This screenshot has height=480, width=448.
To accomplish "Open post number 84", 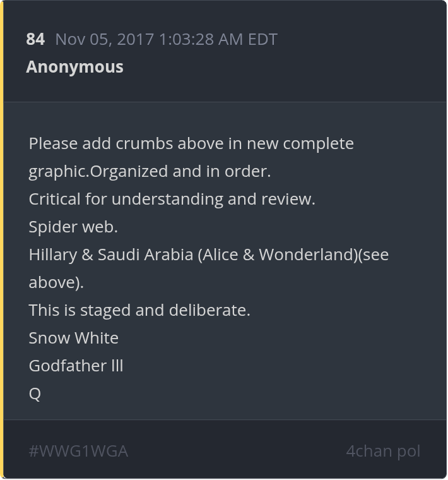I will [35, 39].
